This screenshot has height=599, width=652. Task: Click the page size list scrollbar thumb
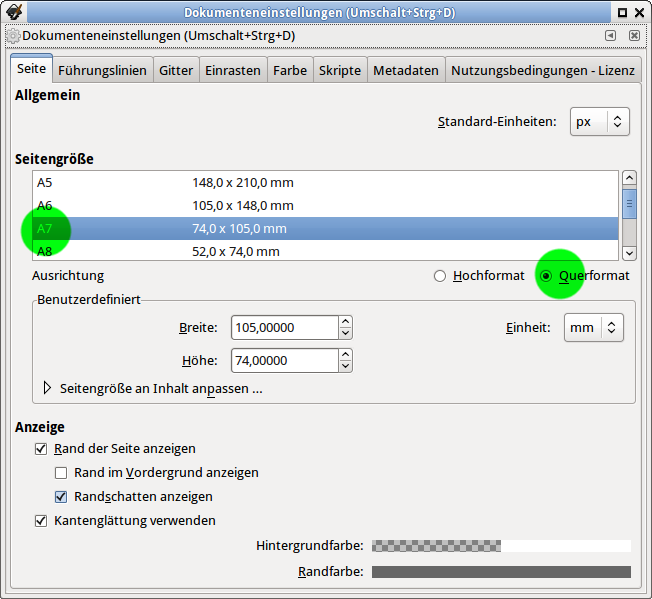[629, 204]
